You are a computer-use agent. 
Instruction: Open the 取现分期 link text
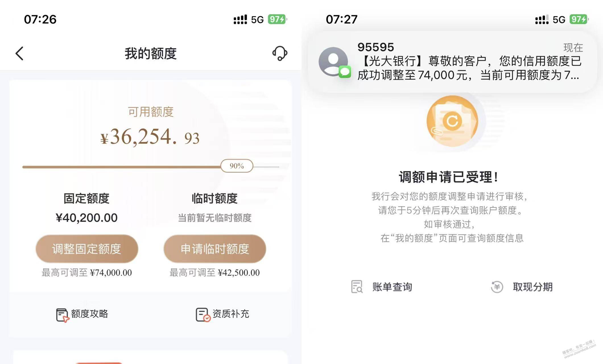(x=533, y=287)
